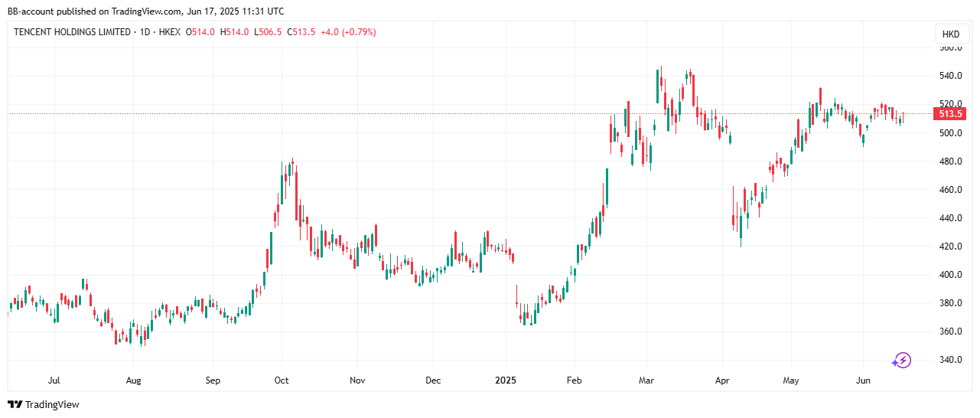Click the Feb label on time axis
The height and width of the screenshot is (418, 980).
(x=575, y=380)
